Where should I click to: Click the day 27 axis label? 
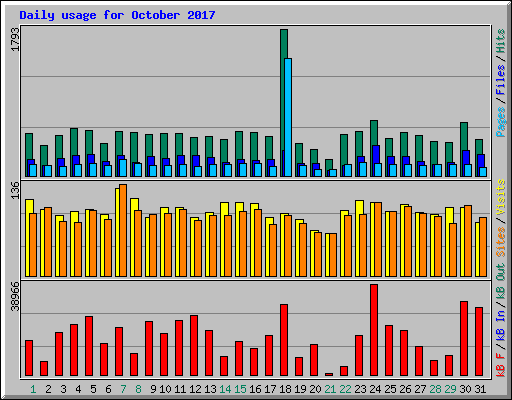(420, 389)
